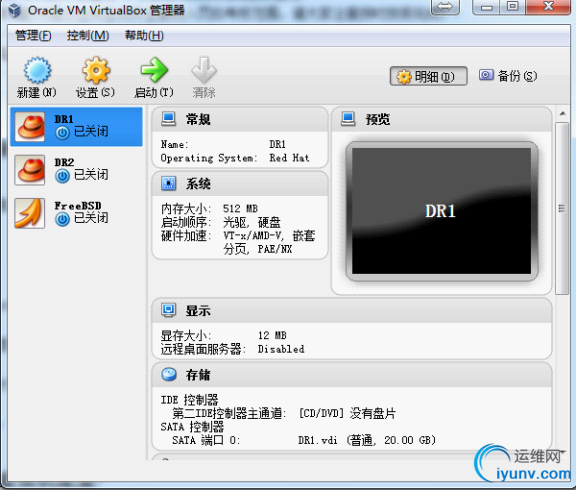This screenshot has height=490, width=577.
Task: Click the Disabled remote desktop value
Action: tap(281, 349)
